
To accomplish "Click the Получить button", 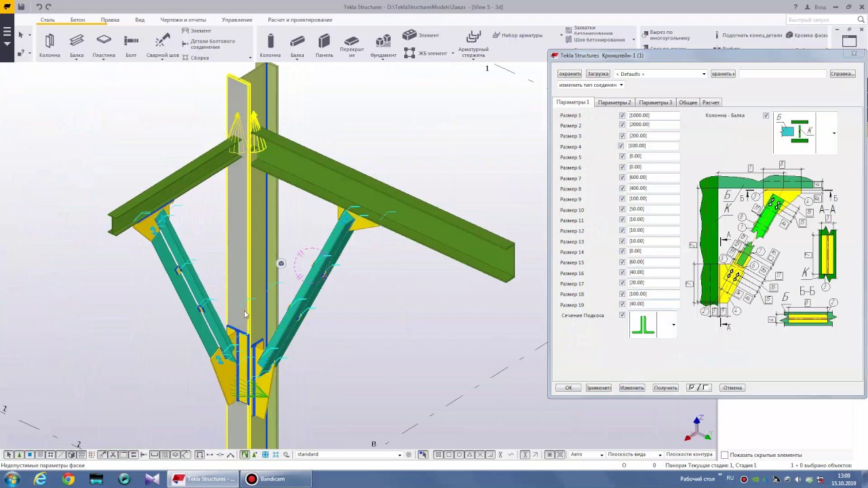I will 665,388.
